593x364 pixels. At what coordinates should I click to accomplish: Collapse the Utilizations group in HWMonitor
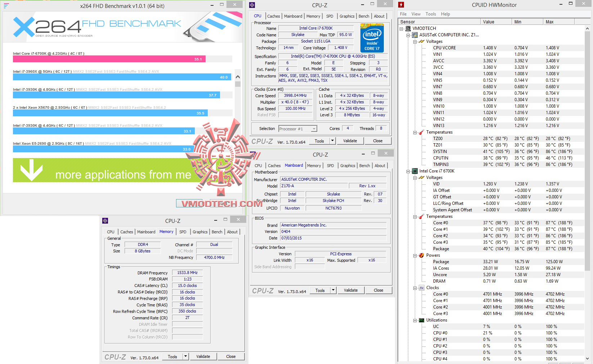(x=415, y=320)
